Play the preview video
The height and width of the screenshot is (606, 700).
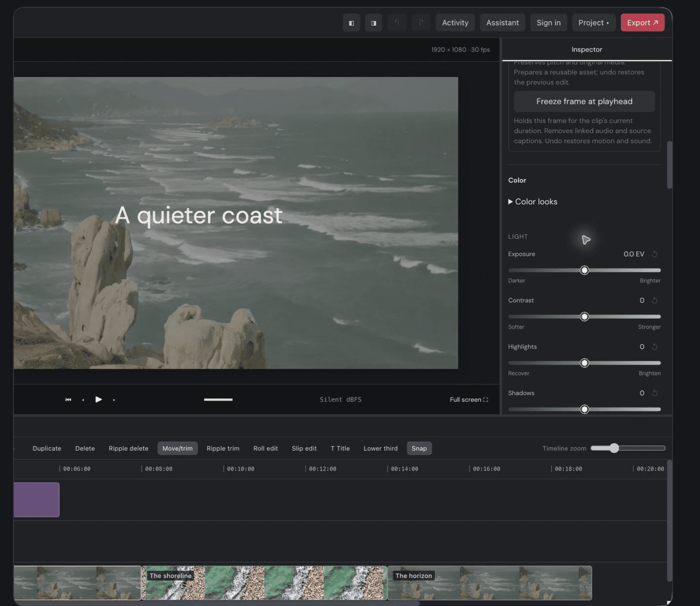click(99, 399)
